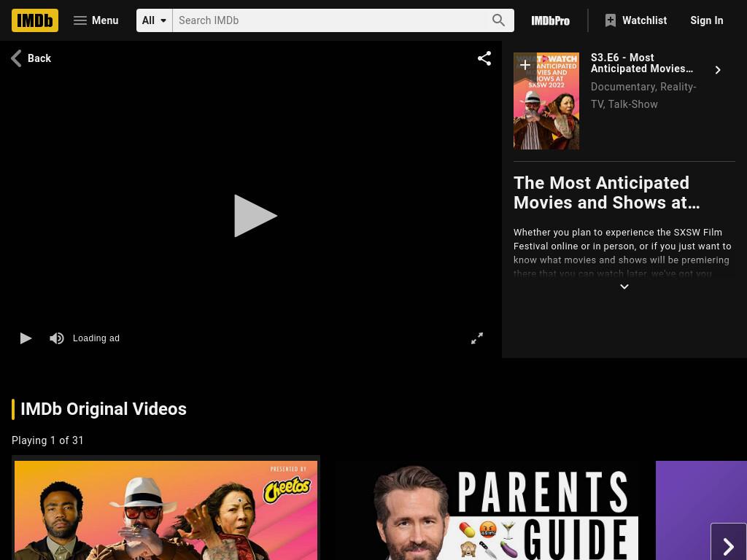
Task: Open S3.E6 Most Anticipated Movies episode title
Action: (x=642, y=63)
